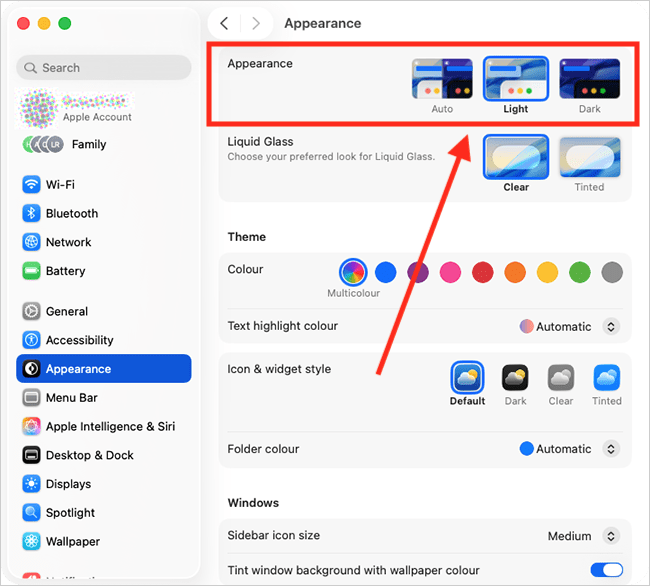Pick Clear icon & widget style
The image size is (650, 586).
coord(561,379)
